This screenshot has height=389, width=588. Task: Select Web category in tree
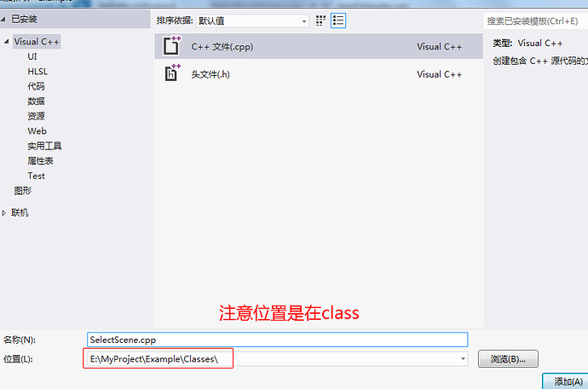(x=37, y=131)
